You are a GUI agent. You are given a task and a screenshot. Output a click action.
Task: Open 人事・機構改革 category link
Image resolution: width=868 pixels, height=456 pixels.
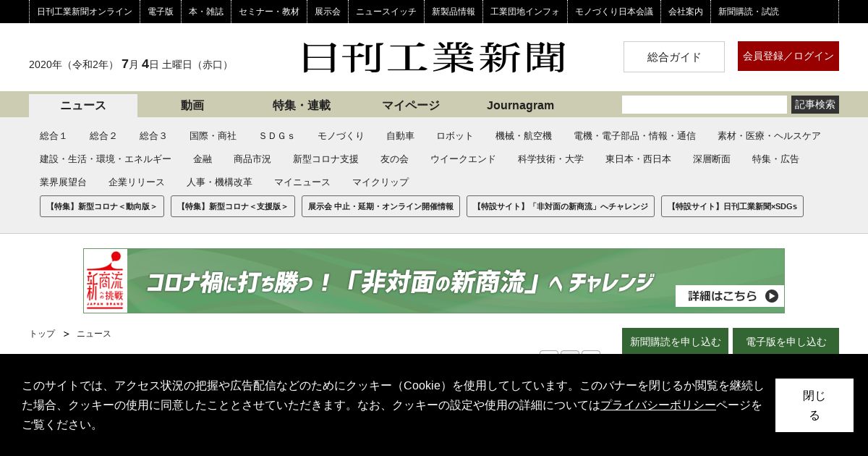click(x=219, y=182)
